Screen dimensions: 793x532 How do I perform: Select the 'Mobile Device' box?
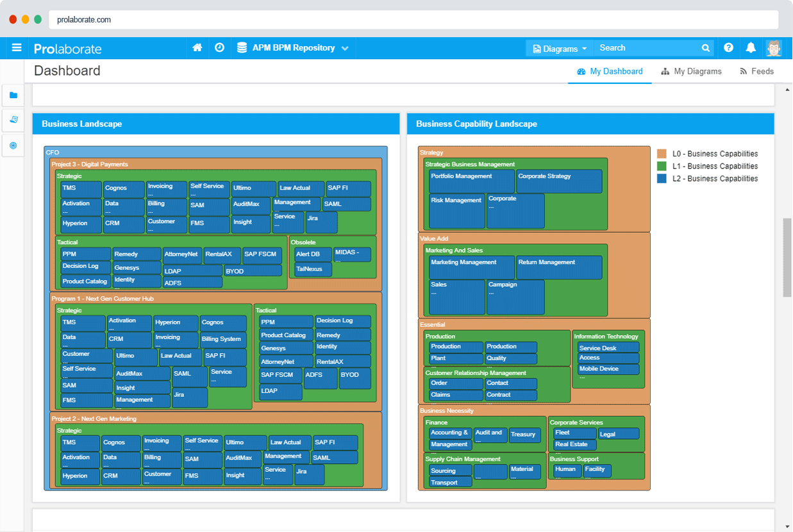click(x=608, y=369)
